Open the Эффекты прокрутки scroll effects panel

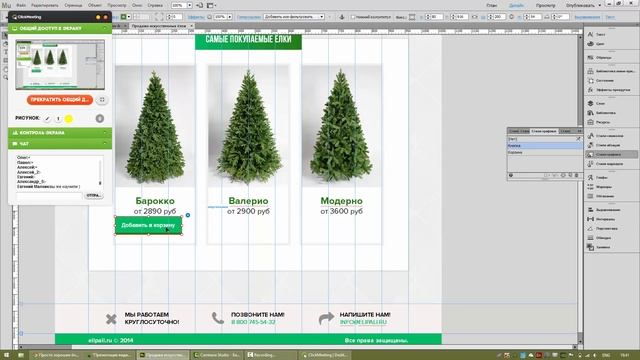click(x=612, y=89)
